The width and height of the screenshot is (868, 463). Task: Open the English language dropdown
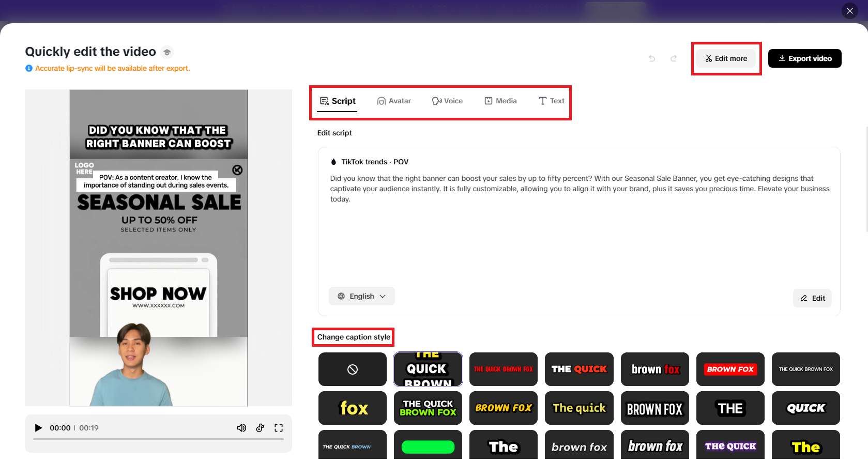(x=362, y=296)
